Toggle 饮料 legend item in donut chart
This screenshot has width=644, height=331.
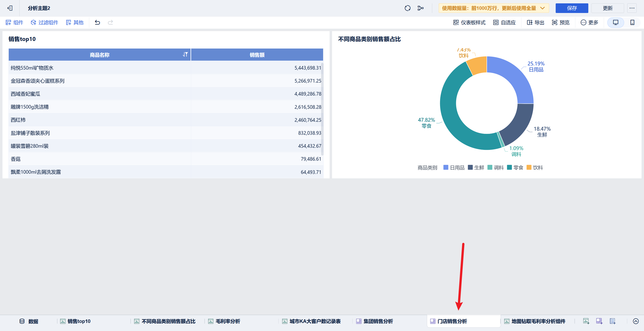click(535, 168)
